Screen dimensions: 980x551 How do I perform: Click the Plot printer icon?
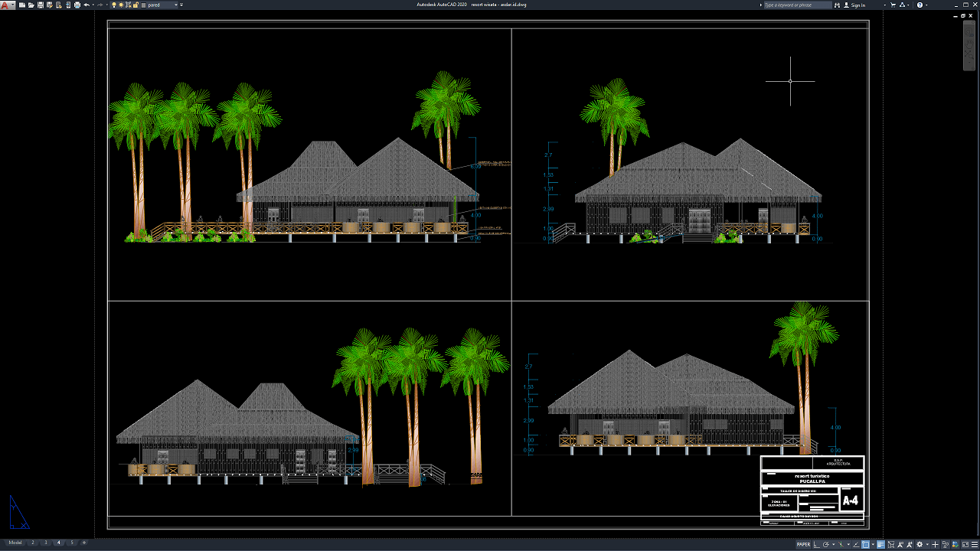(77, 5)
